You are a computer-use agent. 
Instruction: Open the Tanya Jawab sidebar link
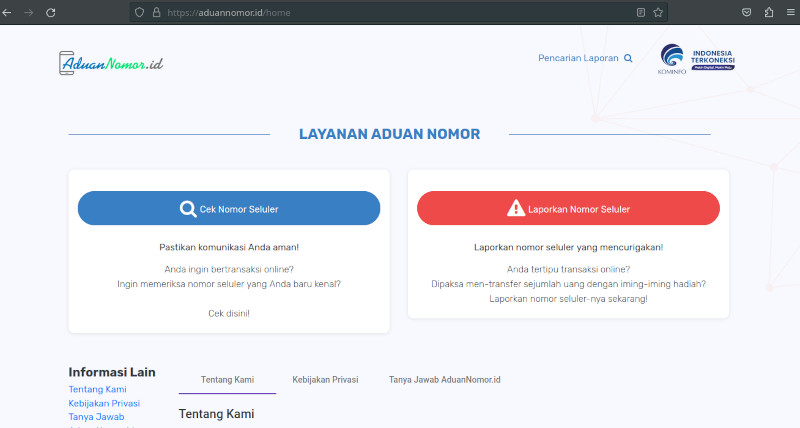tap(96, 417)
